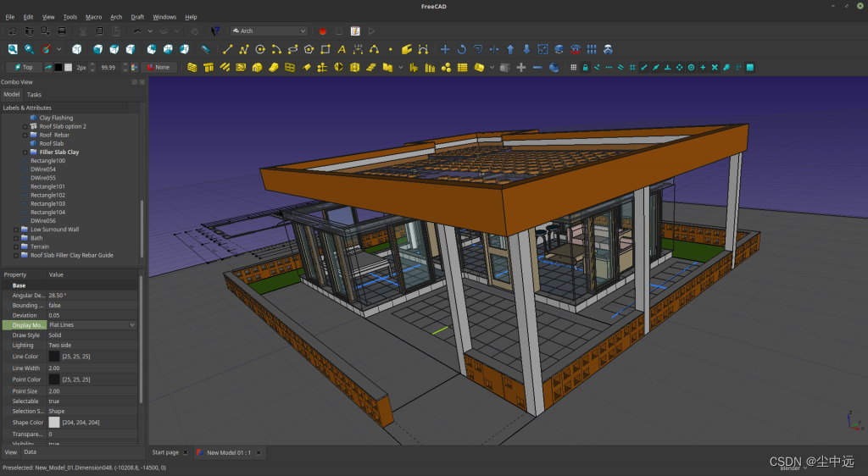Open the Macro menu
Screen dimensions: 868x476
coord(93,17)
